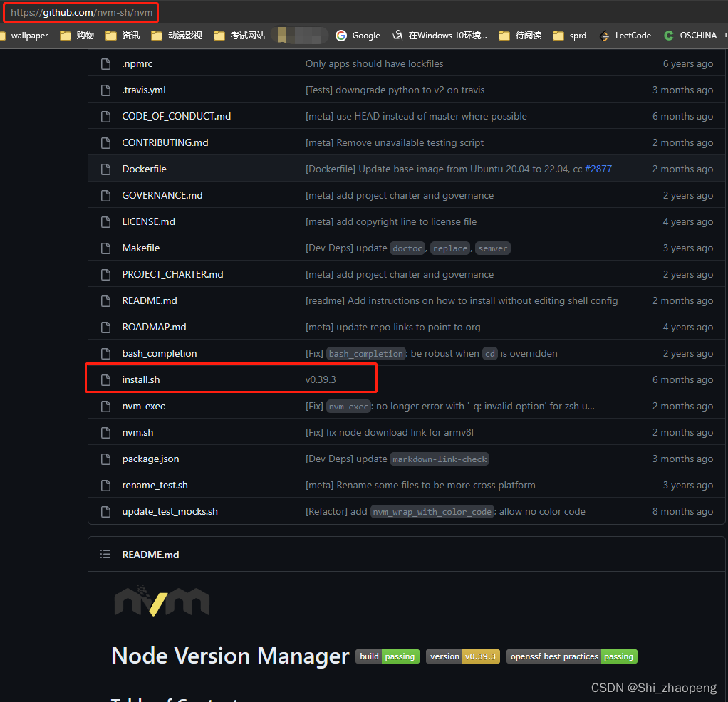728x702 pixels.
Task: Click the LICENSE.md file icon
Action: 106,222
